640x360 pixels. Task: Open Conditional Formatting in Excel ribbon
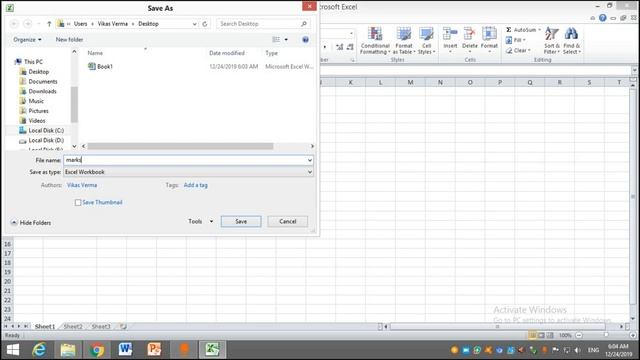tap(375, 40)
